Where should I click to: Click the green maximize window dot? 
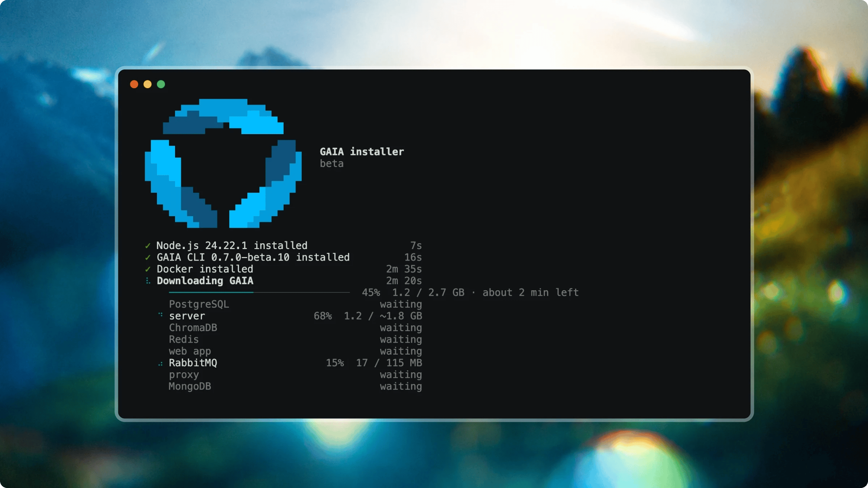click(161, 84)
